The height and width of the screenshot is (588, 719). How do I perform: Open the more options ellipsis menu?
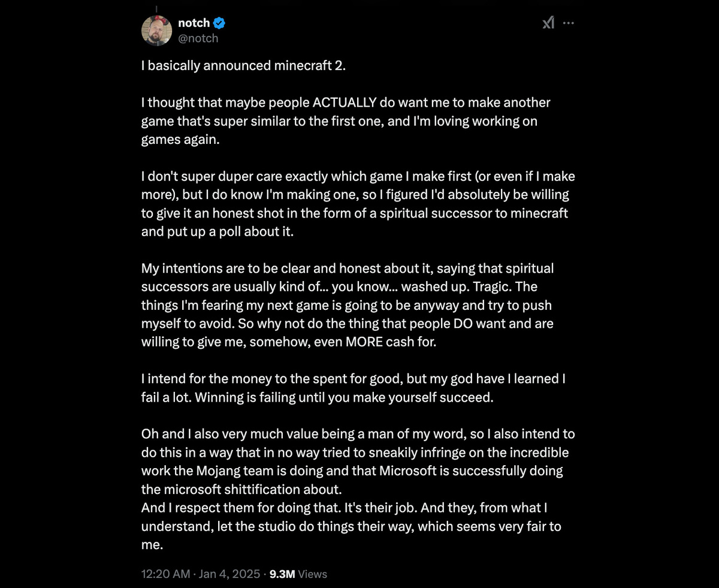(x=569, y=23)
